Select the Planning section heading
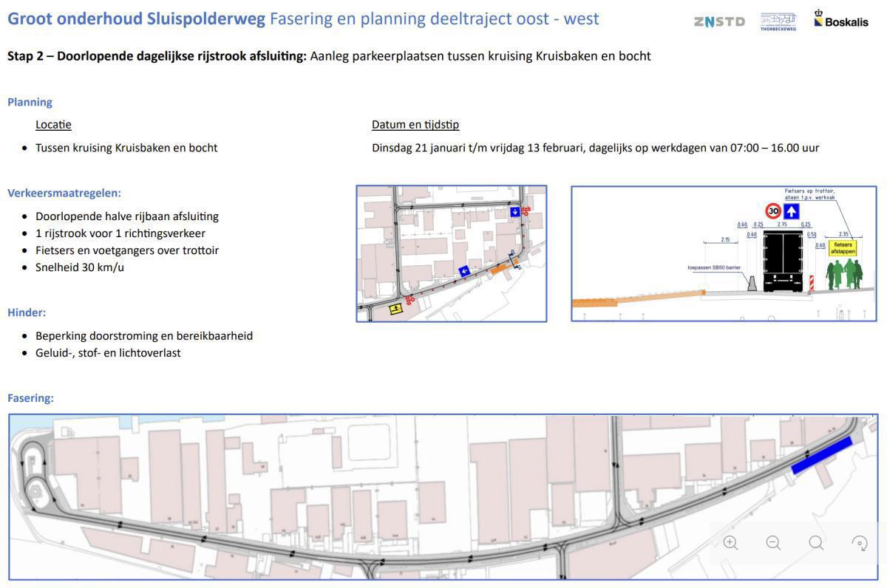 click(30, 101)
